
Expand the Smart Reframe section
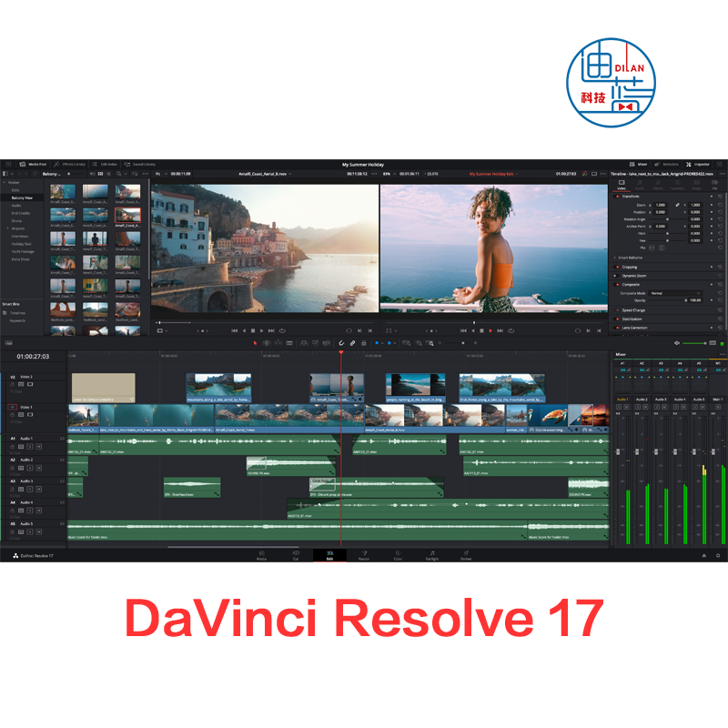[x=615, y=258]
